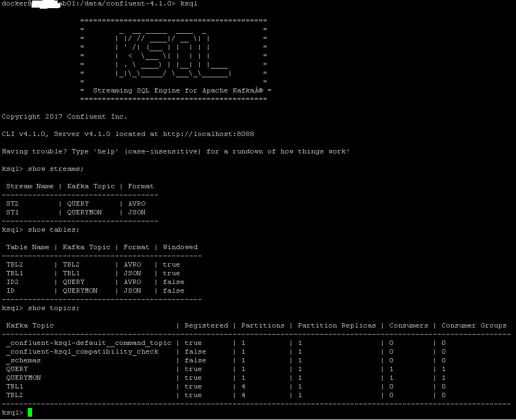Image resolution: width=516 pixels, height=420 pixels.
Task: Toggle the 'false' Registered value for _schemas
Action: coord(195,360)
